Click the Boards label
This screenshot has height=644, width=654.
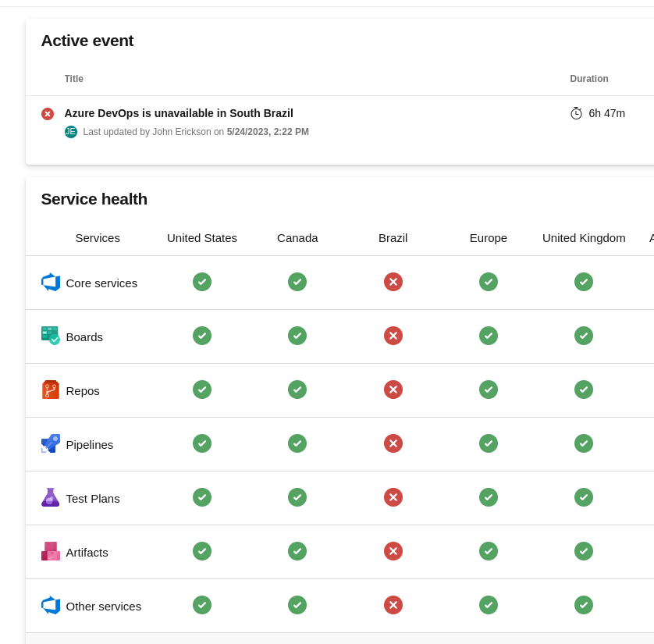pyautogui.click(x=84, y=337)
